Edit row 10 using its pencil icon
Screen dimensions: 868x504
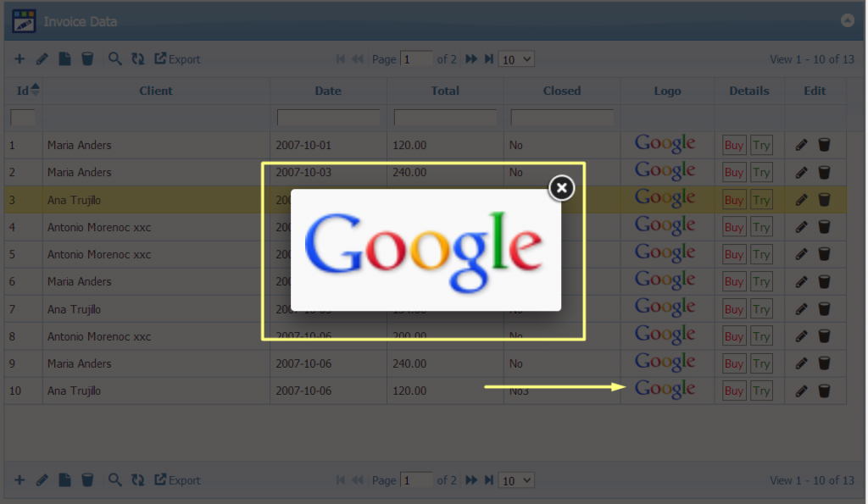pyautogui.click(x=801, y=391)
